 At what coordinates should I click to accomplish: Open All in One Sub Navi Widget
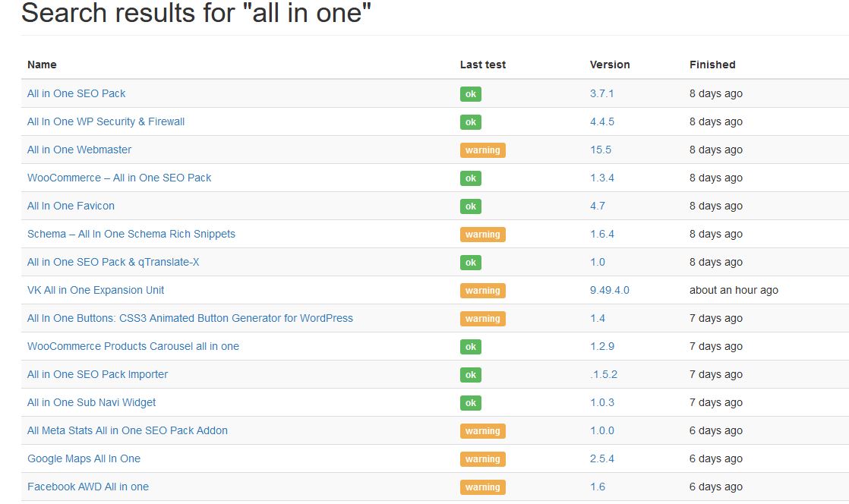[91, 403]
